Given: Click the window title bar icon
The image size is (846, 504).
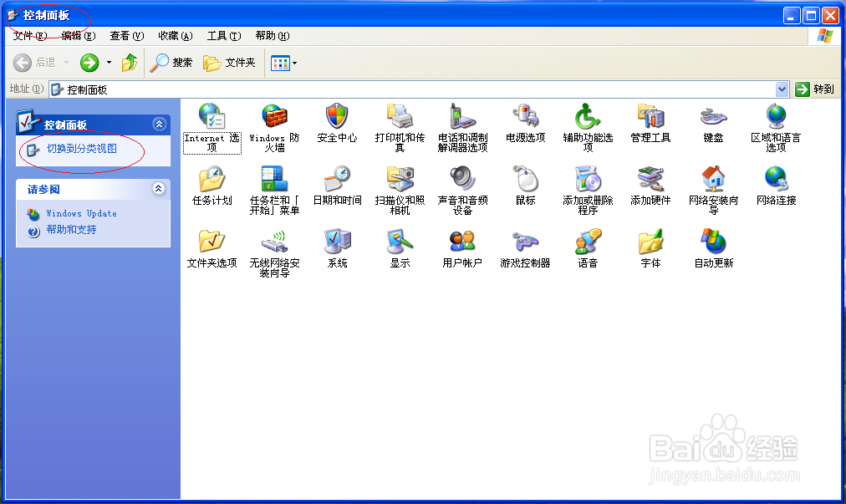Looking at the screenshot, I should 13,15.
